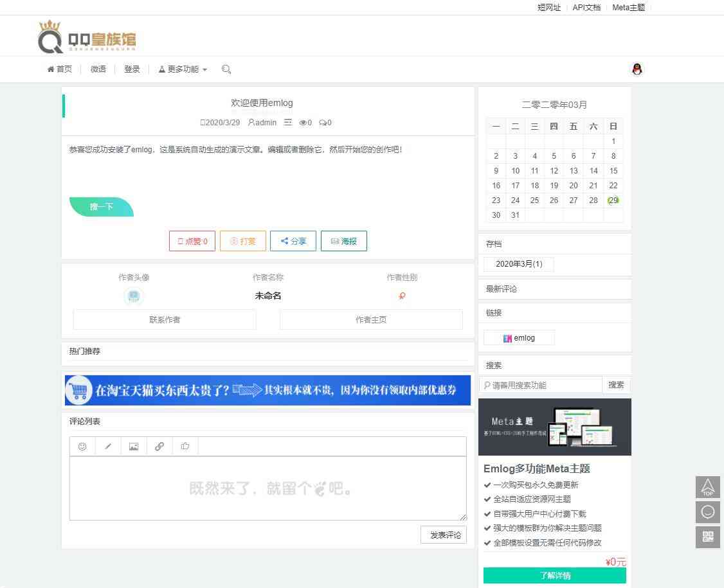The height and width of the screenshot is (588, 724).
Task: Click the thumbs-up icon in comment toolbar
Action: (185, 446)
